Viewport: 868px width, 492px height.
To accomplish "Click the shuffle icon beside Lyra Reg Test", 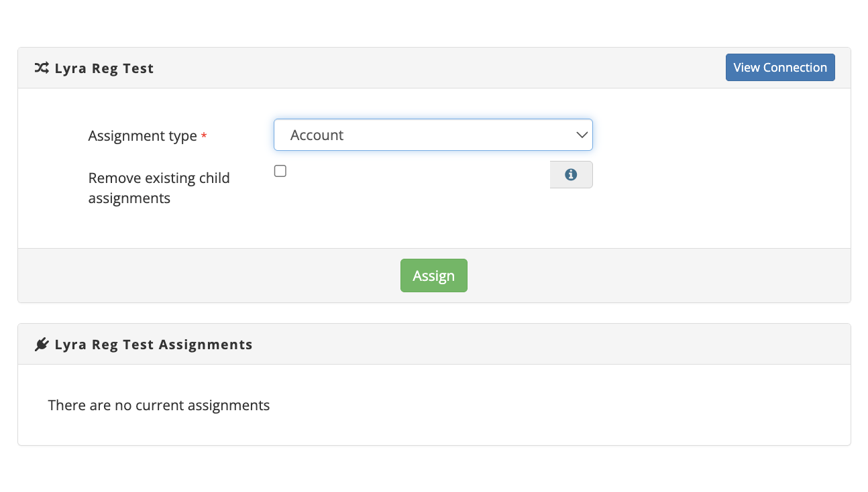I will [x=42, y=68].
